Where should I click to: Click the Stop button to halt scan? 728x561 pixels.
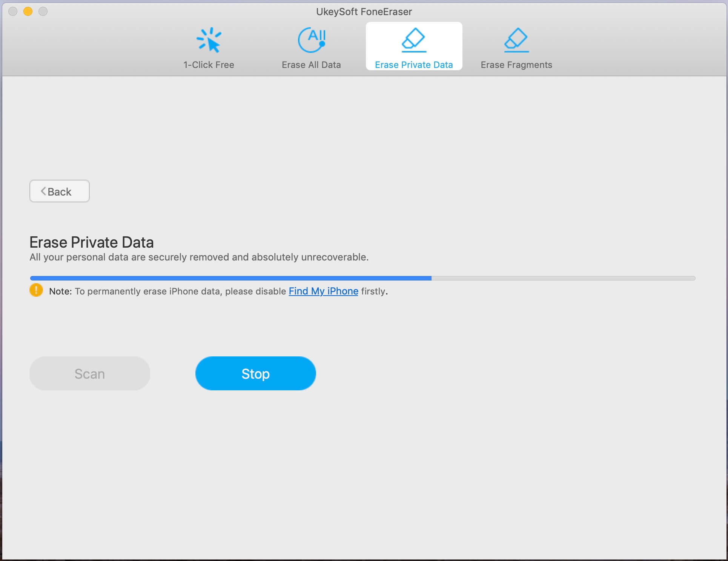[x=255, y=373]
